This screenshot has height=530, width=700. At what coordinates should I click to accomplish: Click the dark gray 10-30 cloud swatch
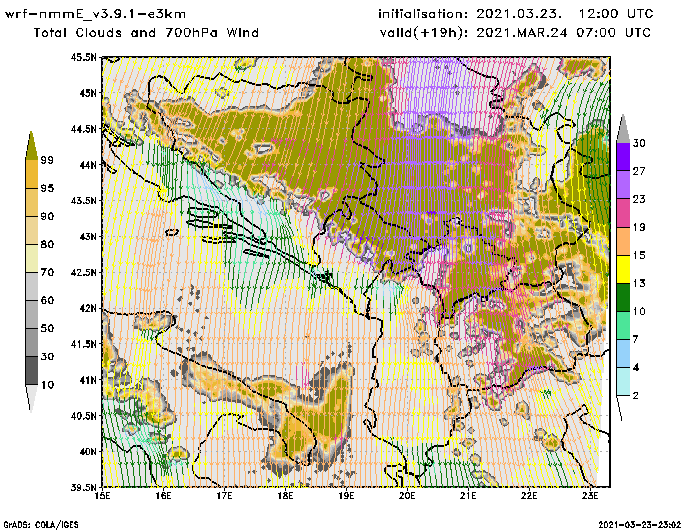[32, 371]
